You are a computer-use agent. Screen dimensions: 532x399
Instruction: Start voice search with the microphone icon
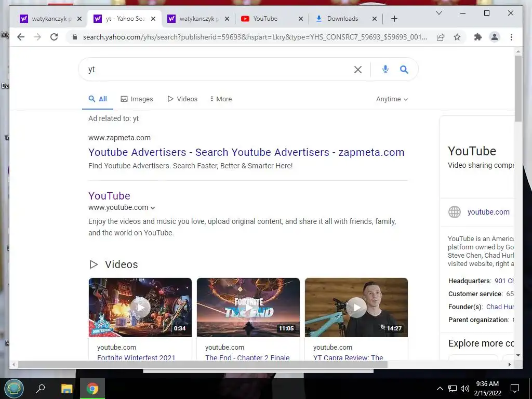point(385,70)
